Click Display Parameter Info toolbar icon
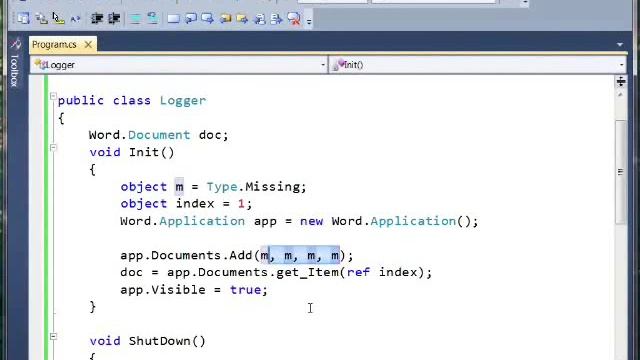The width and height of the screenshot is (640, 360). click(x=41, y=18)
